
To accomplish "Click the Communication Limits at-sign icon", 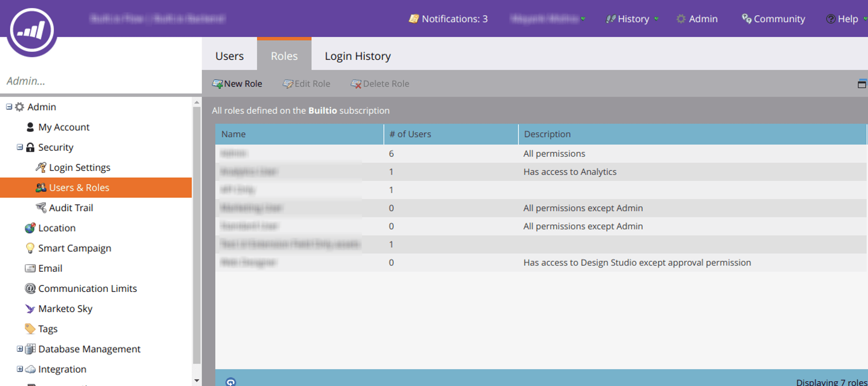I will tap(30, 289).
